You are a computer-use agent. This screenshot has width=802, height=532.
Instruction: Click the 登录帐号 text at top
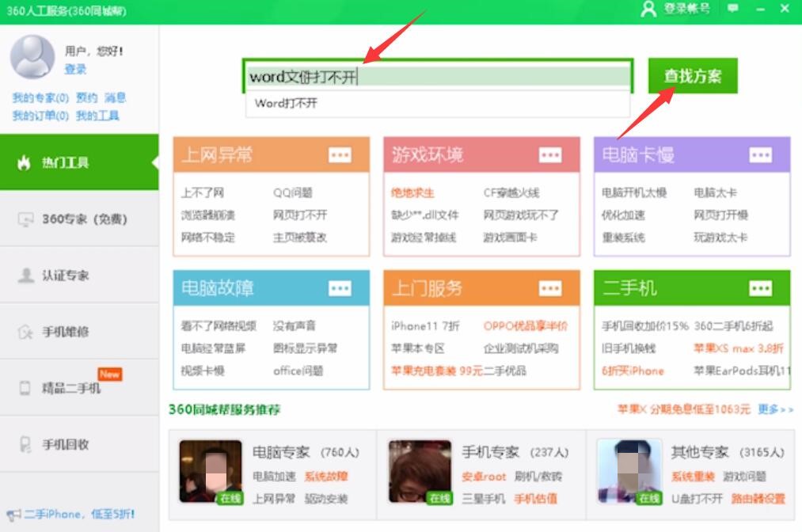pyautogui.click(x=686, y=9)
